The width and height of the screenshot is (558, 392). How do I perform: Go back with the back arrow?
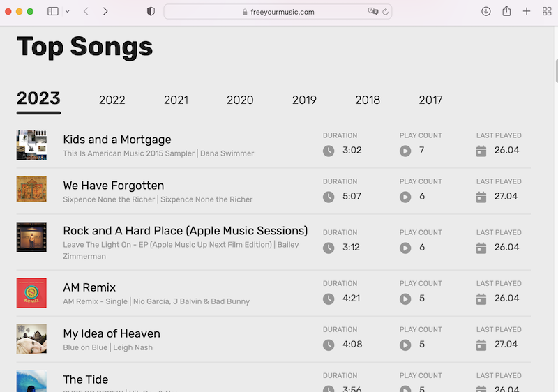point(86,11)
